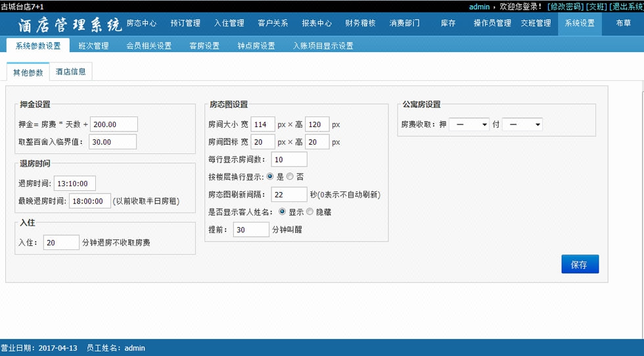Viewport: 644px width, 356px height.
Task: Select 显示 for guest name display
Action: 282,212
